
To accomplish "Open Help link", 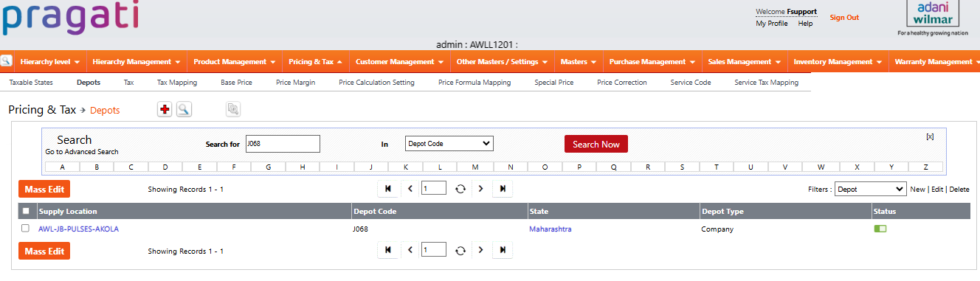I will coord(805,24).
